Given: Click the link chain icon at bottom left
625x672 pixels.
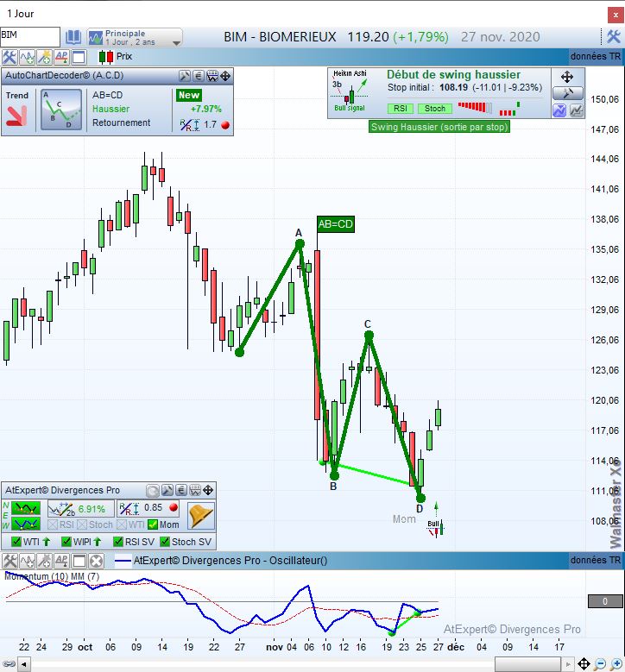Looking at the screenshot, I should (x=9, y=664).
